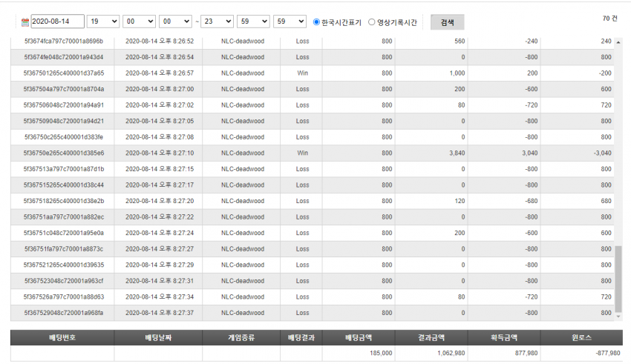Click the total acquired amount 877,980
The height and width of the screenshot is (364, 631).
pyautogui.click(x=526, y=353)
